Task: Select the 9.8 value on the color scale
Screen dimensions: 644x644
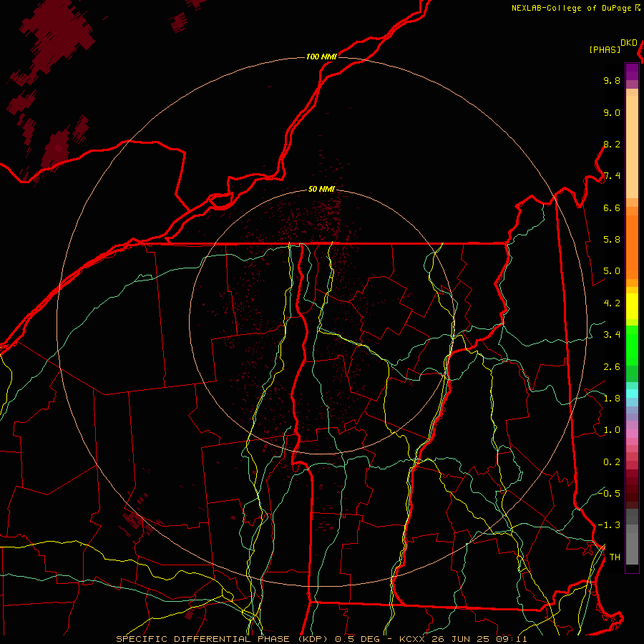Action: click(x=612, y=80)
